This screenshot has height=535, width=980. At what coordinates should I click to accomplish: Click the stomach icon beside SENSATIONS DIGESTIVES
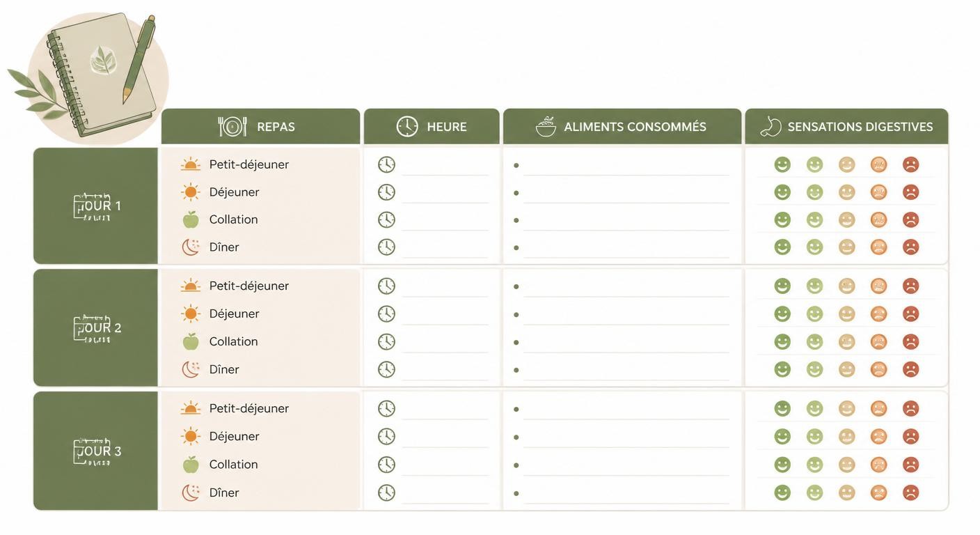pyautogui.click(x=770, y=126)
